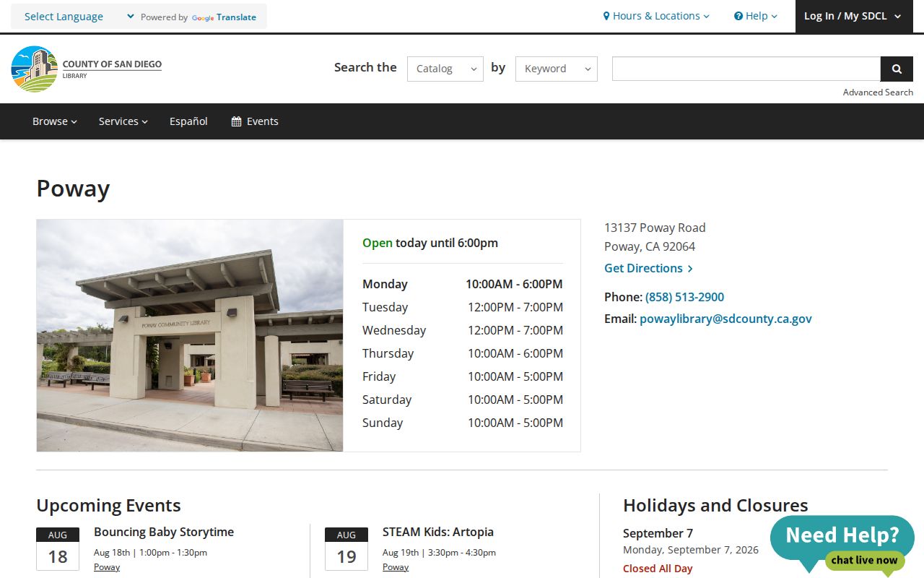924x578 pixels.
Task: Click the Monday hours row
Action: pos(462,284)
